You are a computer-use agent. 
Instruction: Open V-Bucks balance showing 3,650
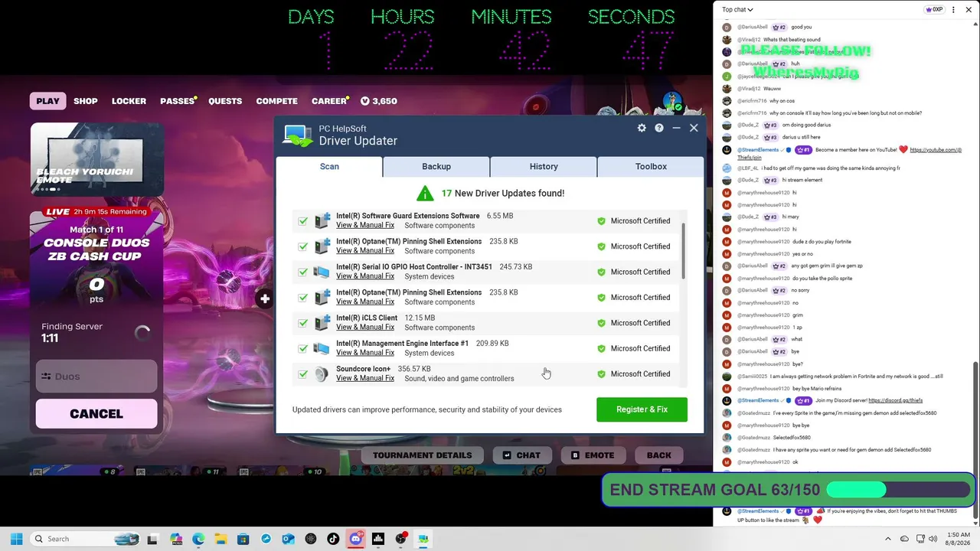[378, 101]
